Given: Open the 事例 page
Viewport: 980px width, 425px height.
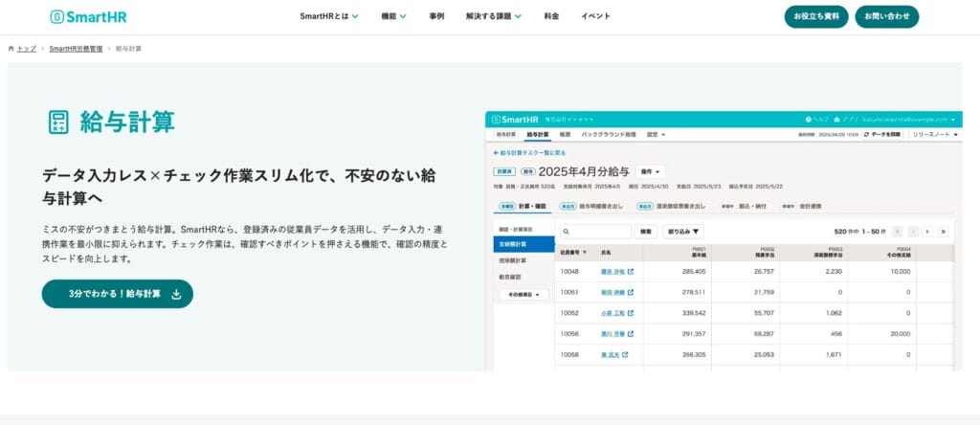Looking at the screenshot, I should [x=436, y=16].
